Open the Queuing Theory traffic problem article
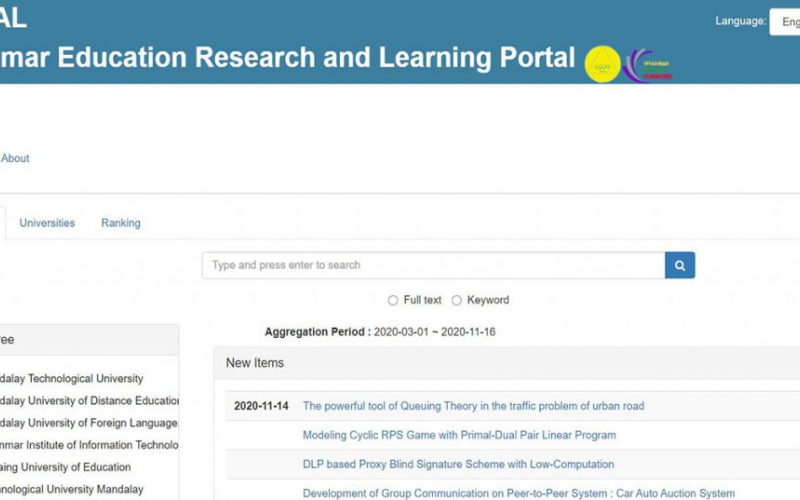800x500 pixels. click(473, 406)
